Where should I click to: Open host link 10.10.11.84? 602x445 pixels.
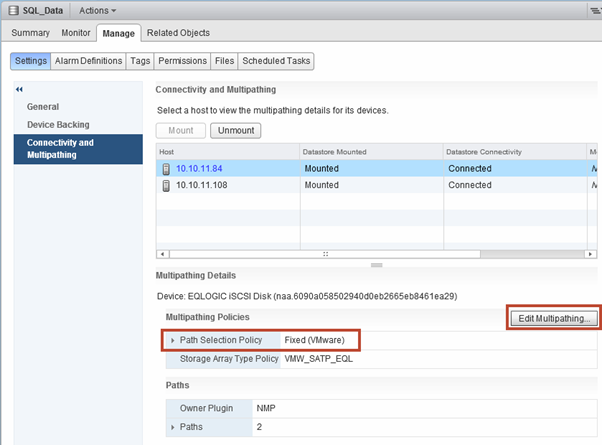[x=199, y=169]
